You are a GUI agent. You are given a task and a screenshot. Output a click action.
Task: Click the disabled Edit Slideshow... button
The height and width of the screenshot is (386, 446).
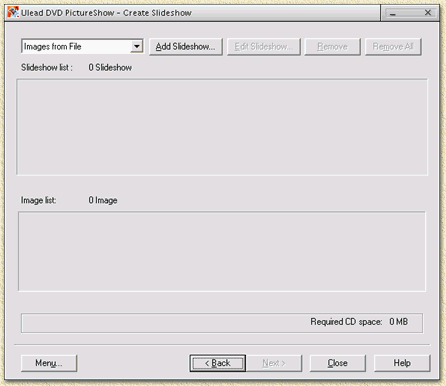click(x=264, y=47)
